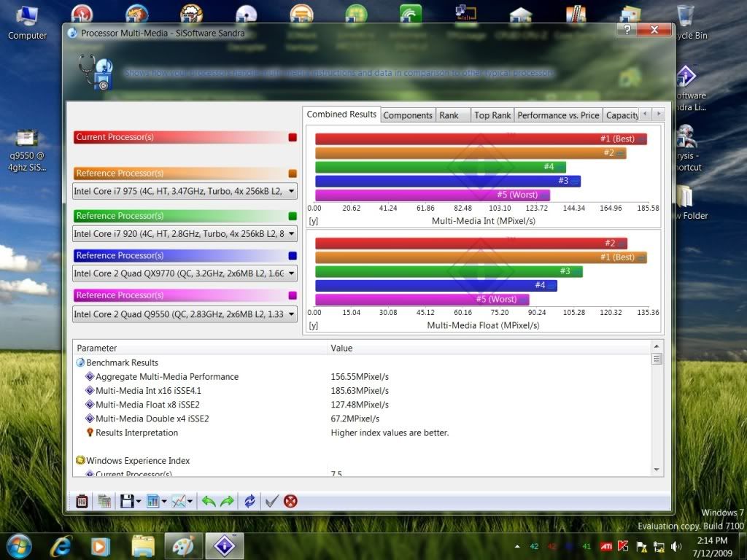Click the Action Center flag tray icon
This screenshot has width=747, height=560.
(x=641, y=547)
